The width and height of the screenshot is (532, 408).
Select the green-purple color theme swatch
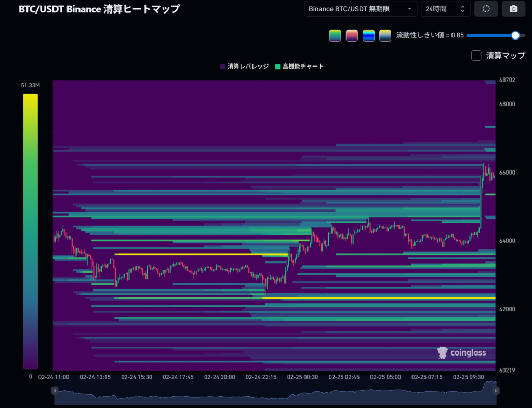tap(335, 35)
